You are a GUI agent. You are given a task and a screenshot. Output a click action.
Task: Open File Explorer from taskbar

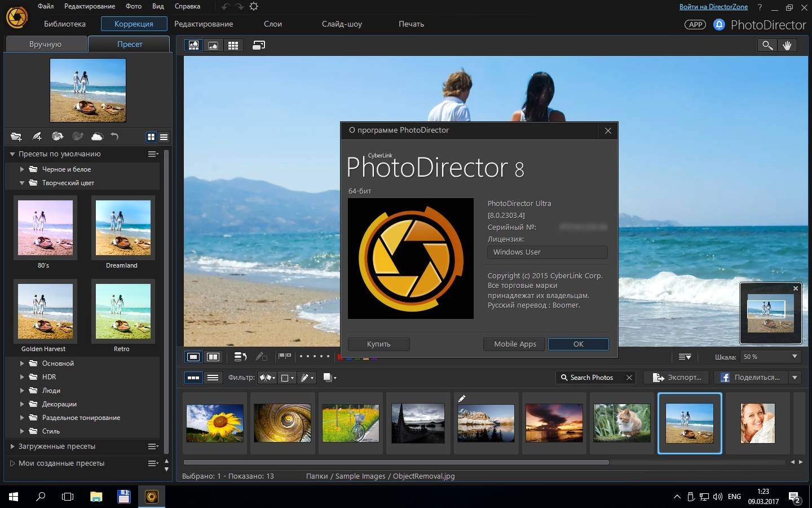click(96, 497)
